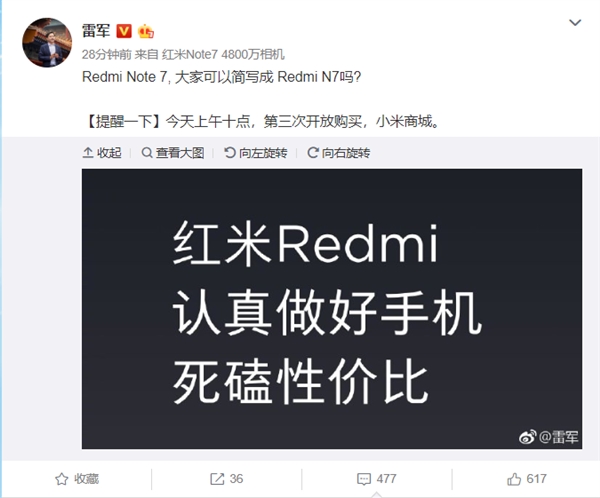The image size is (600, 498).
Task: Click the 红米Redmi post image
Action: [x=332, y=309]
